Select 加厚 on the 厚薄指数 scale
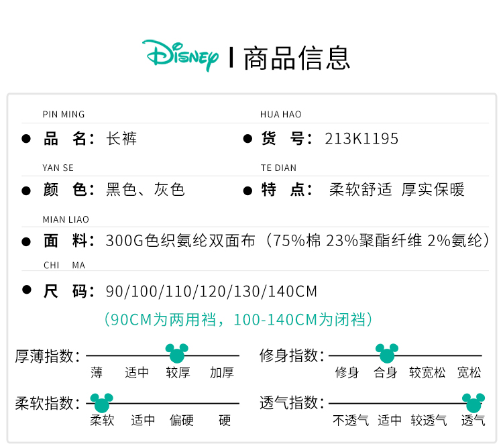 [x=221, y=373]
